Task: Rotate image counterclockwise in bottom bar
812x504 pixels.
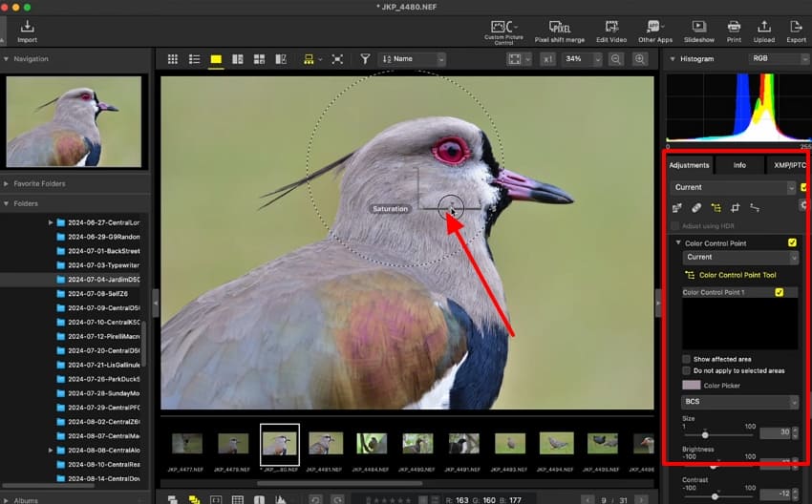Action: pos(315,499)
